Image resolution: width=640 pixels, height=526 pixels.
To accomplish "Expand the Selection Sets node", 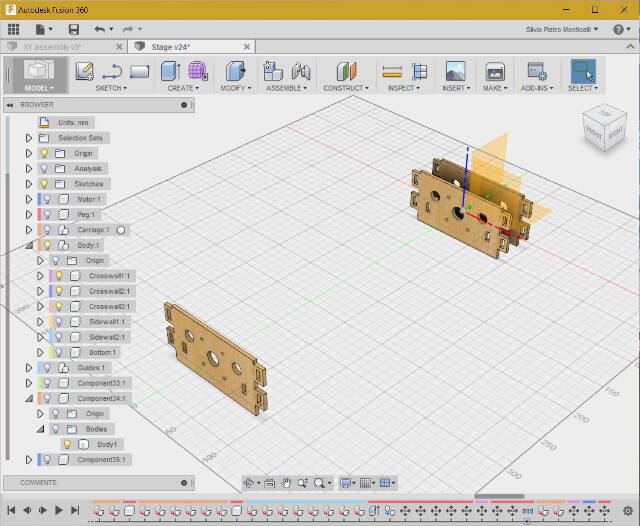I will click(29, 138).
